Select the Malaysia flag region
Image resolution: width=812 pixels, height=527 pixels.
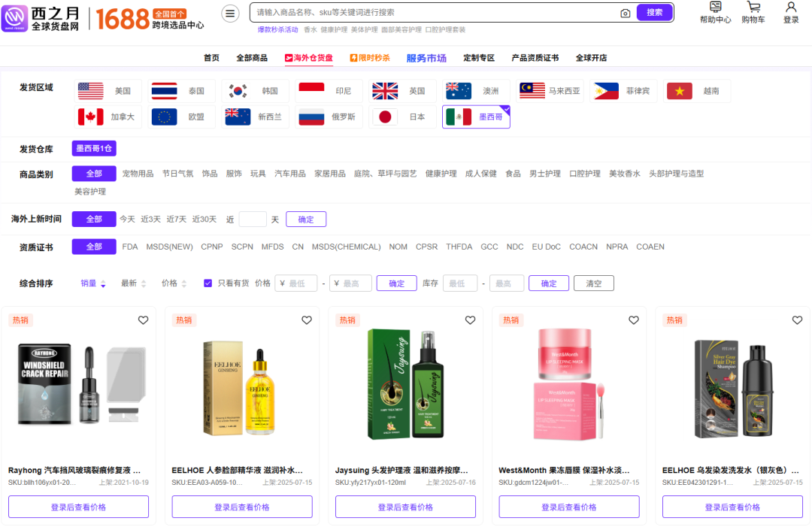coord(550,91)
